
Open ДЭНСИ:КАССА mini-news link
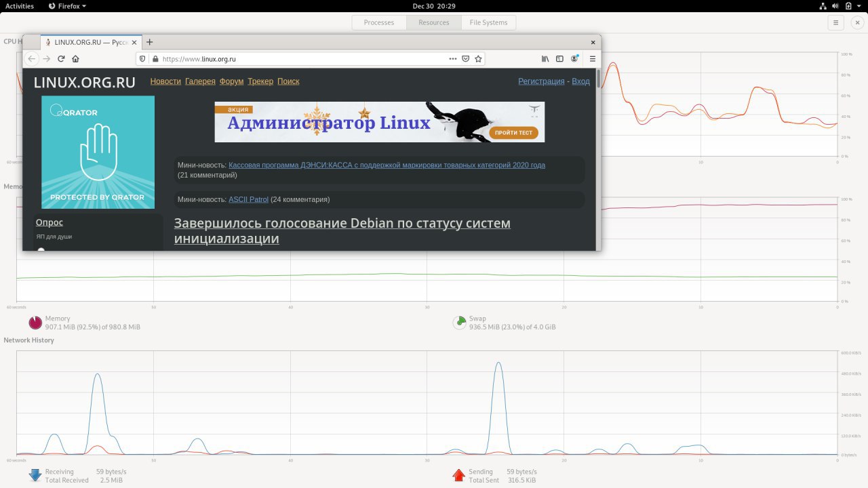click(387, 165)
